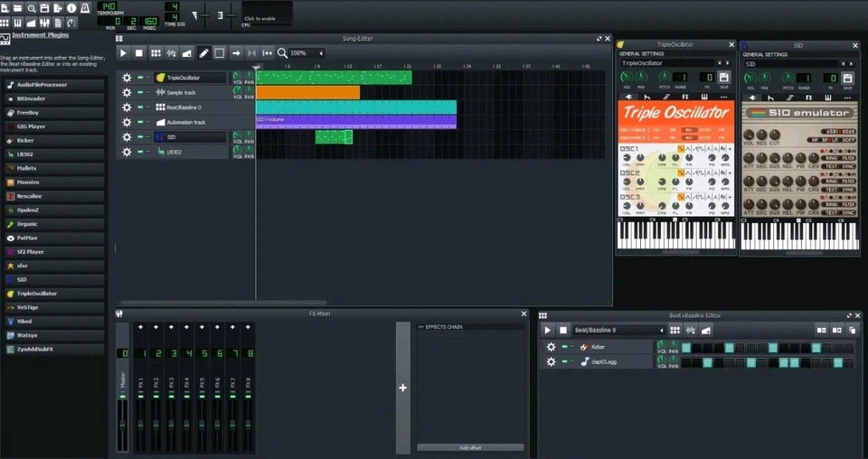Click Add effect button in FX-Mixer
Screen dimensions: 868x459
pyautogui.click(x=470, y=447)
